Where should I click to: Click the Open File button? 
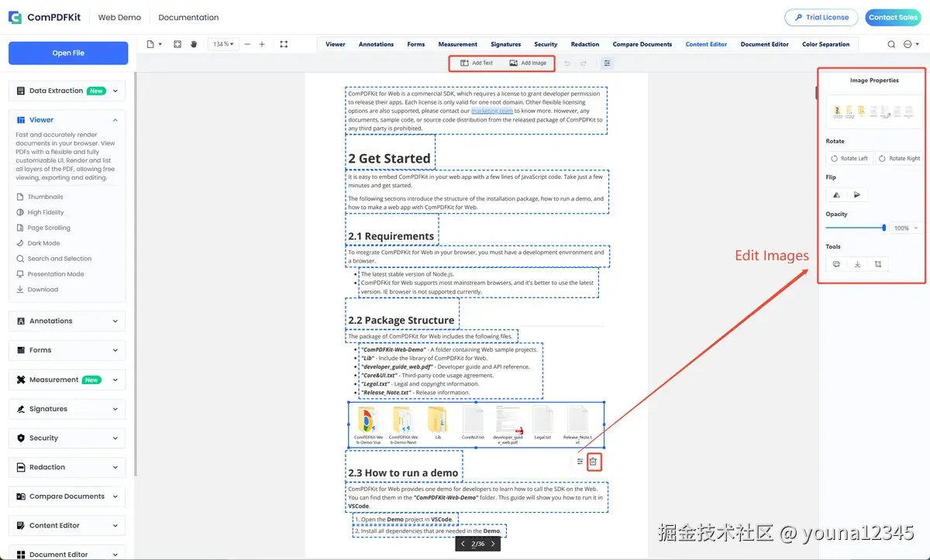pos(68,53)
